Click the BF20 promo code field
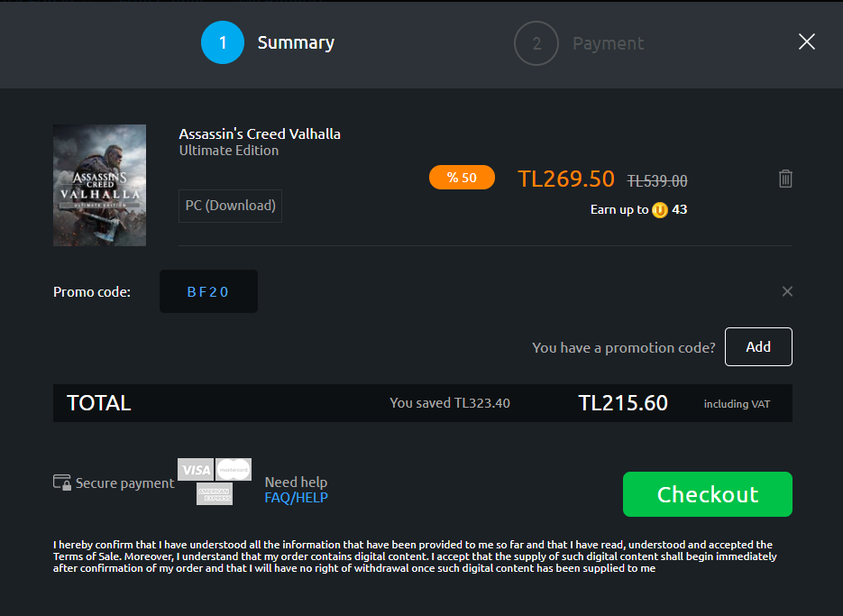The image size is (843, 616). coord(208,291)
